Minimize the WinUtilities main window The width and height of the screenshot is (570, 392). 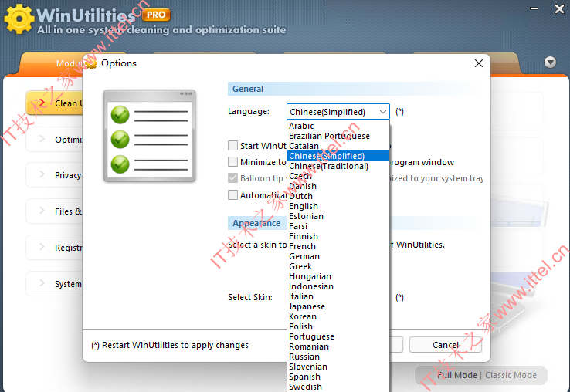pyautogui.click(x=534, y=8)
